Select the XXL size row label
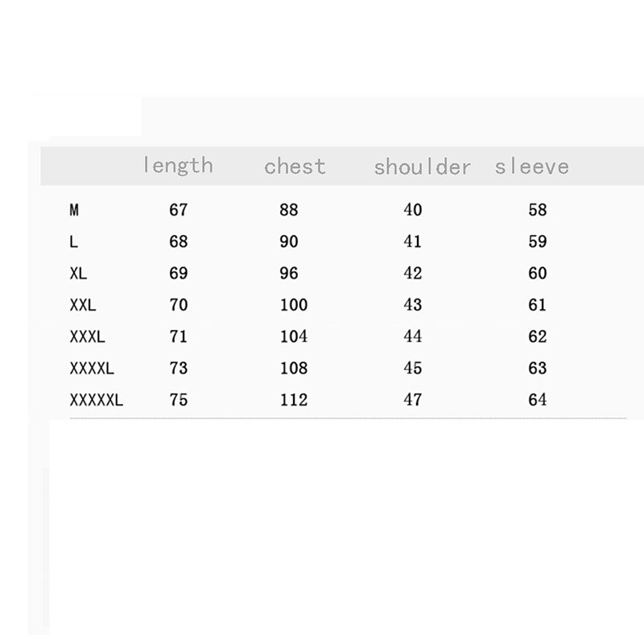 (x=83, y=305)
